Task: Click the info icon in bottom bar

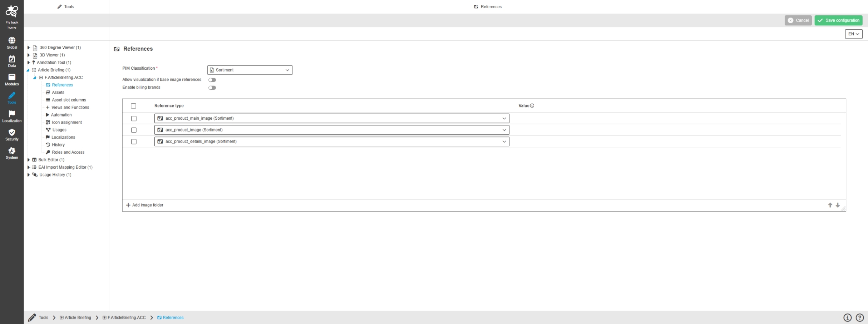Action: click(x=847, y=318)
